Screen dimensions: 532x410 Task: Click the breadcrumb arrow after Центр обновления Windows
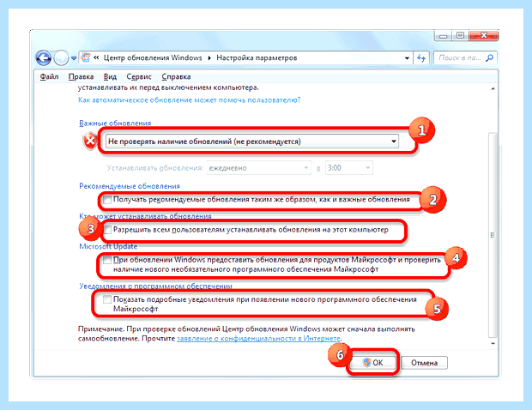[x=209, y=58]
